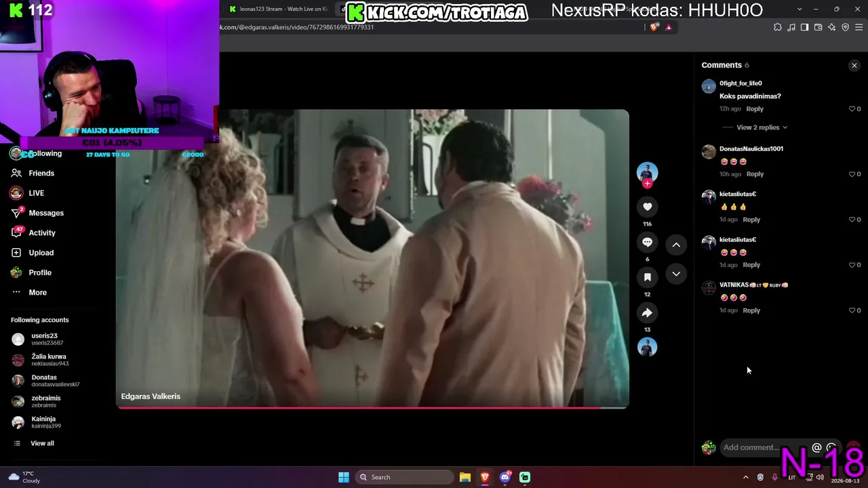
Task: Open followed account Donatas
Action: tap(54, 380)
